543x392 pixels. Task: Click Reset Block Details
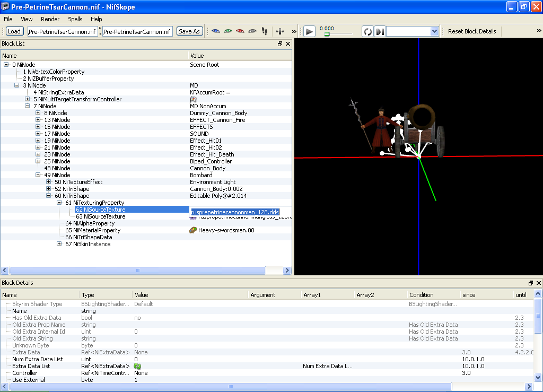point(471,31)
